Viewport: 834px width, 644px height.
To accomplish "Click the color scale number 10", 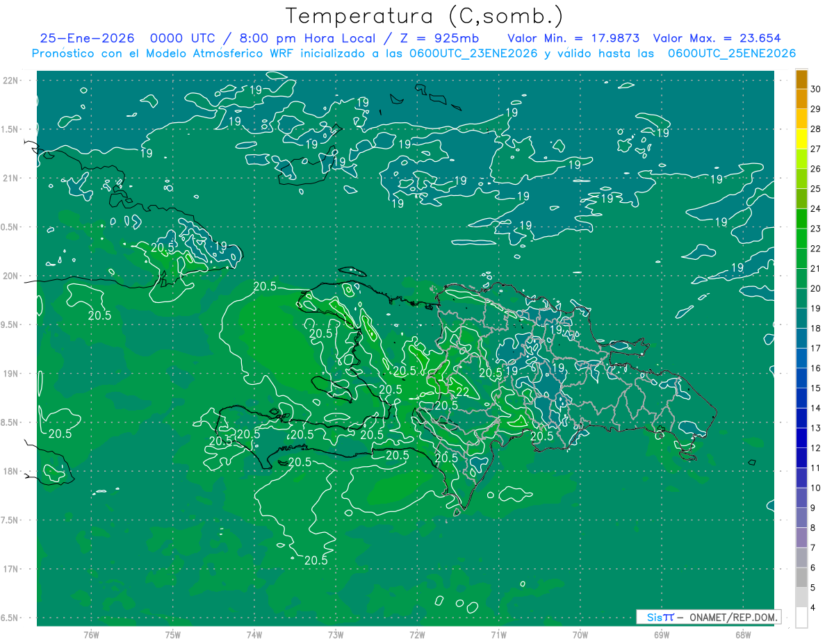I will 816,488.
